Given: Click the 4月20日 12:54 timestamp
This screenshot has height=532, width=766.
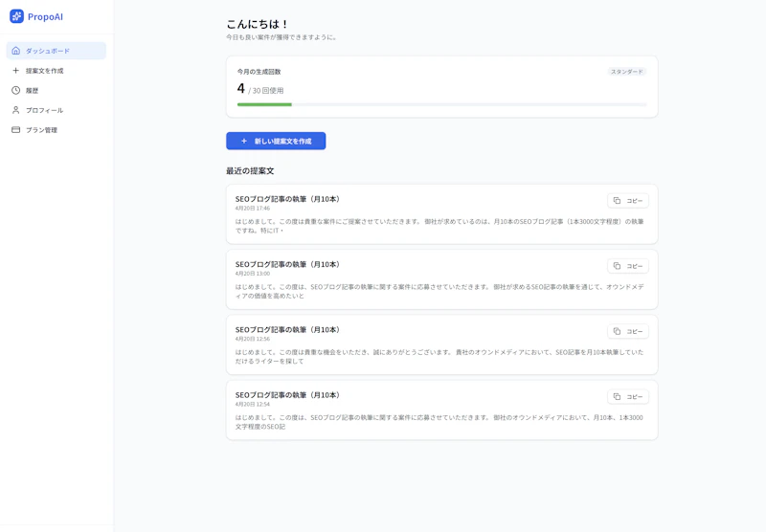Looking at the screenshot, I should tap(253, 405).
